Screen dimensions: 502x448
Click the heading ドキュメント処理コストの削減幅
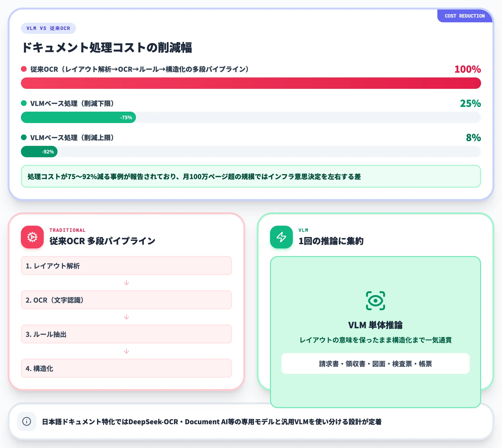[107, 48]
